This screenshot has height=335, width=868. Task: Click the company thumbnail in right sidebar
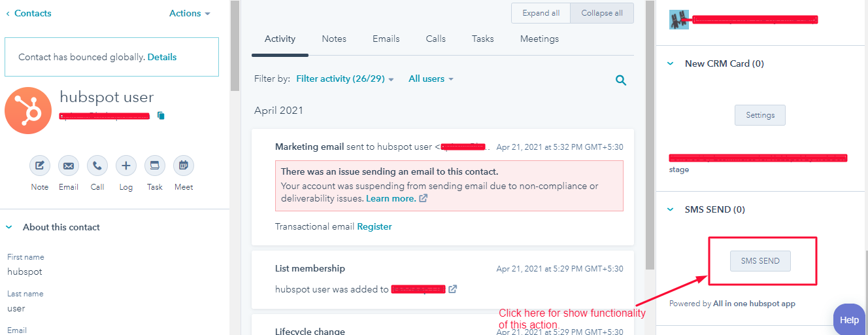pyautogui.click(x=679, y=20)
